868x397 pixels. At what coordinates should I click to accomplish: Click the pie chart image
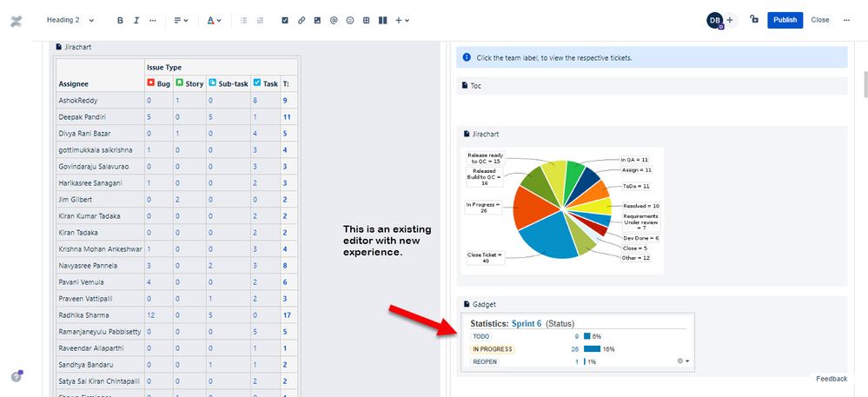[x=562, y=210]
